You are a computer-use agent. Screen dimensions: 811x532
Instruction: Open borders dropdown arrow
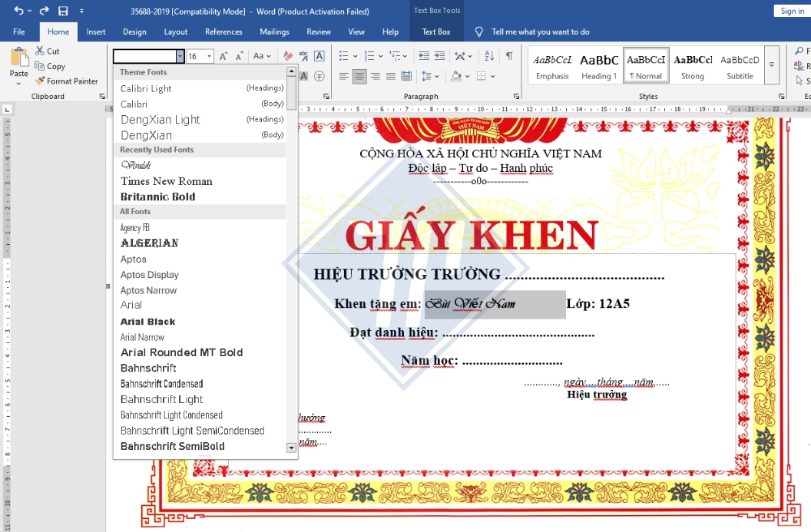493,77
